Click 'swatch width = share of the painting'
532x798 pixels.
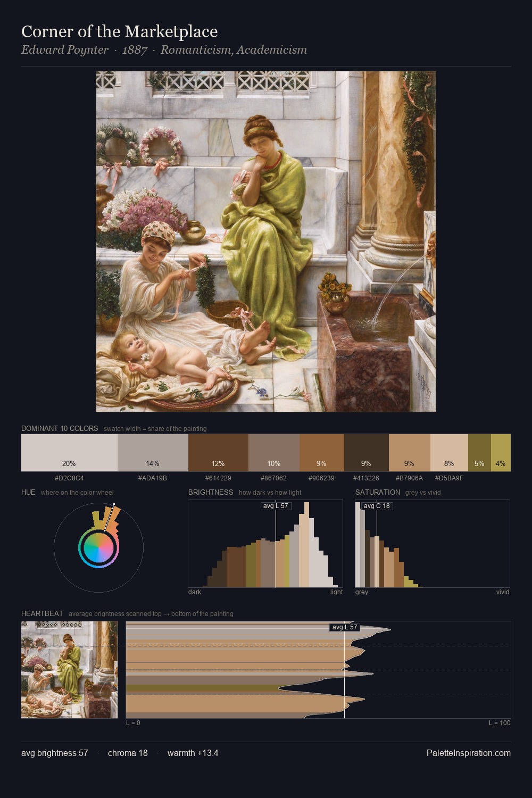155,428
